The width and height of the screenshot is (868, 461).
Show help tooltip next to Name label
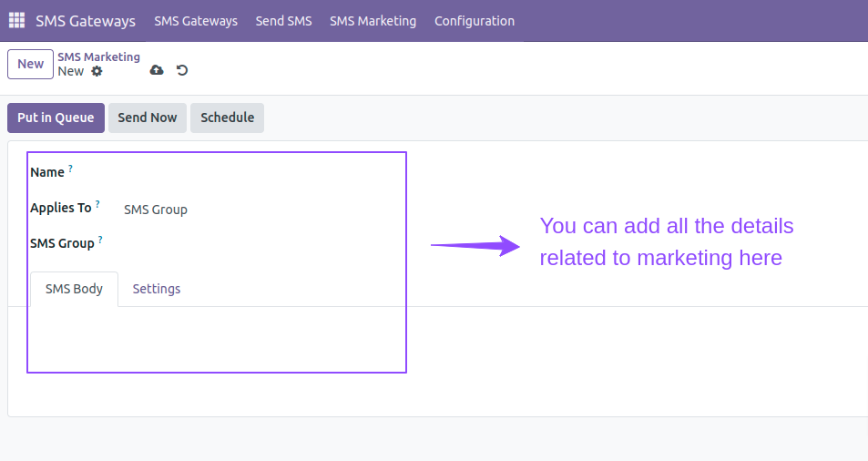pos(70,169)
